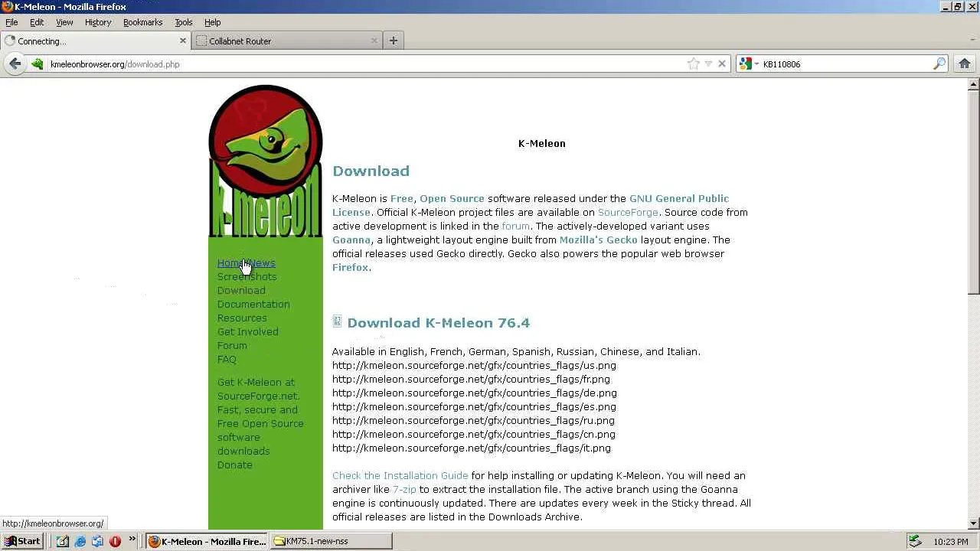Stop loading the page with the X button
Image resolution: width=980 pixels, height=551 pixels.
pyautogui.click(x=721, y=64)
